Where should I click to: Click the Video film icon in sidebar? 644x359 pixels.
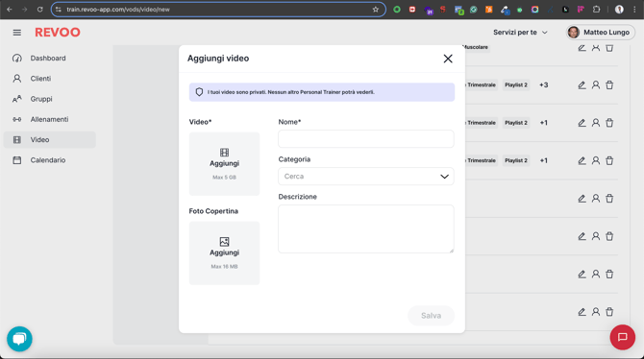pyautogui.click(x=17, y=140)
